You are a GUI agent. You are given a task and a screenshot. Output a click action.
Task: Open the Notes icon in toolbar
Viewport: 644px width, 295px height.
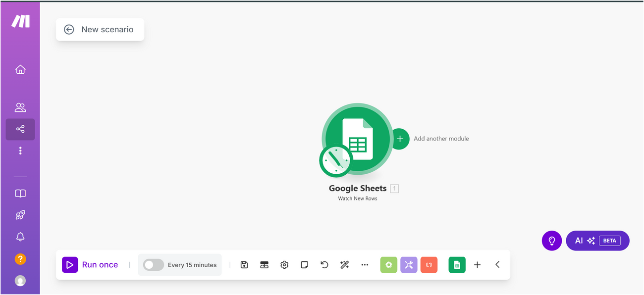point(305,265)
